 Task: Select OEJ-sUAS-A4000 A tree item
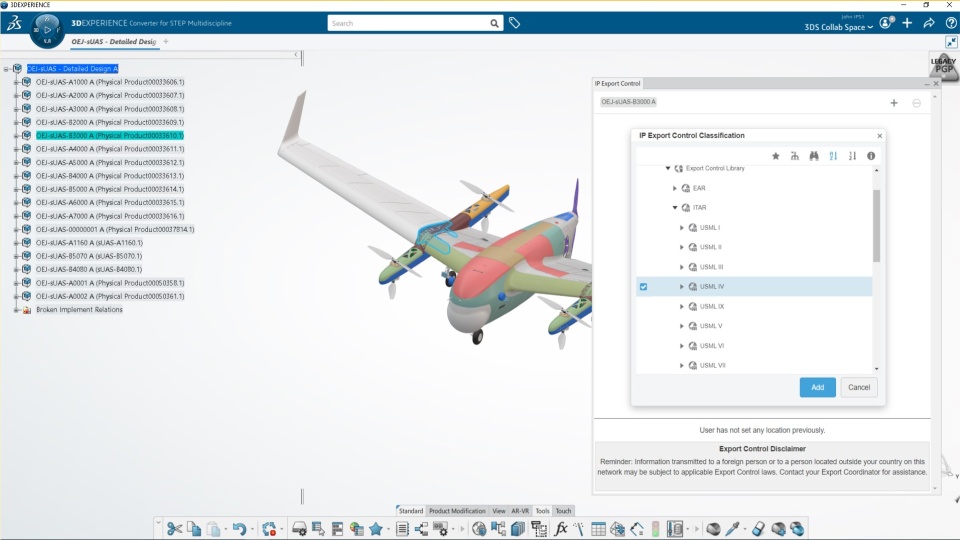coord(110,149)
